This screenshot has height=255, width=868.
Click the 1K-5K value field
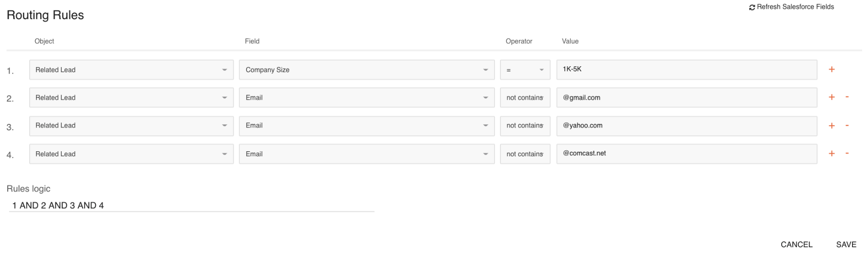686,69
